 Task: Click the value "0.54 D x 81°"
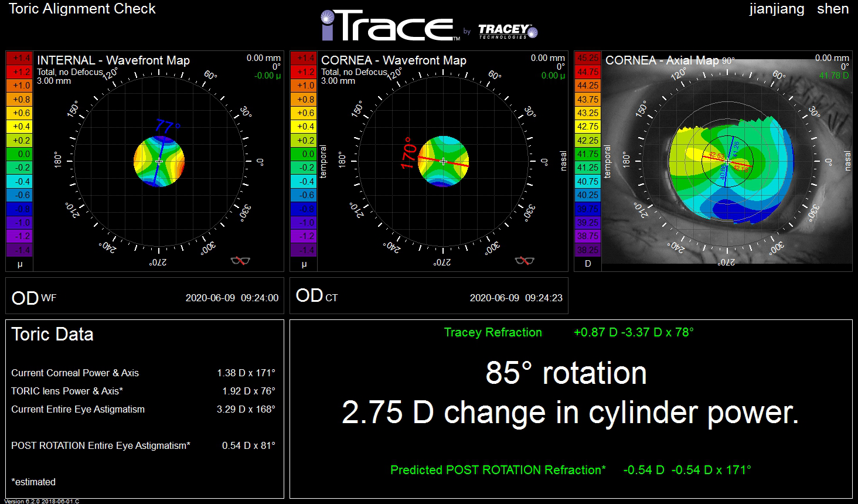coord(248,445)
